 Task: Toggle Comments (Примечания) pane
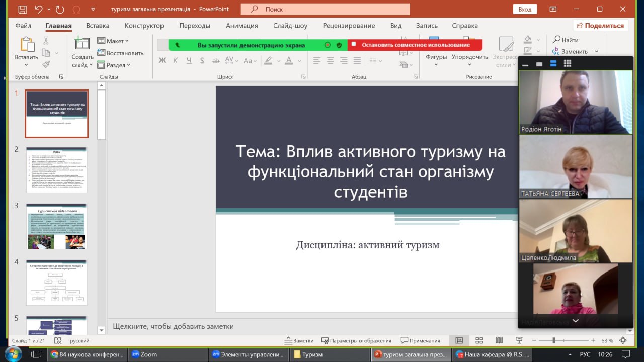pyautogui.click(x=420, y=340)
